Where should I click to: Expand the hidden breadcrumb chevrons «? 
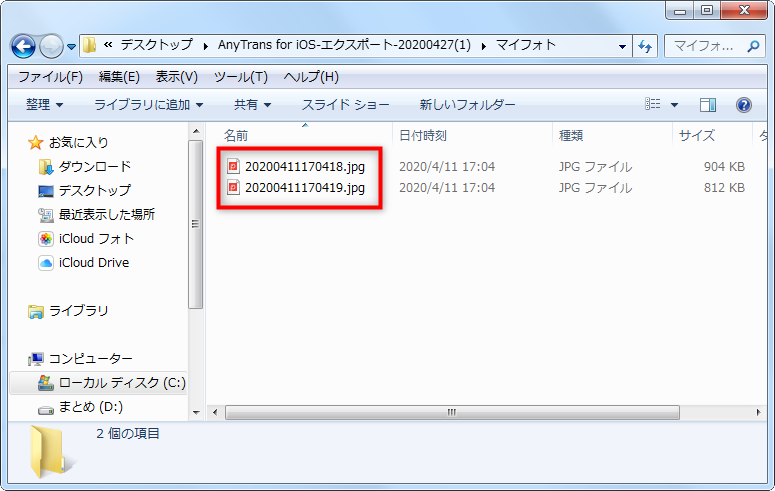tap(108, 45)
